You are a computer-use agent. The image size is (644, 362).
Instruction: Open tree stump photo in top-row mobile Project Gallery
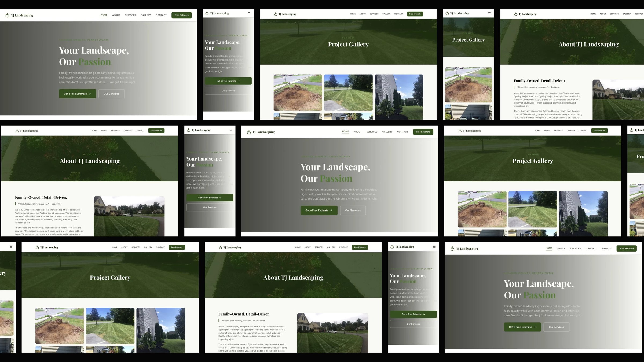tap(469, 85)
